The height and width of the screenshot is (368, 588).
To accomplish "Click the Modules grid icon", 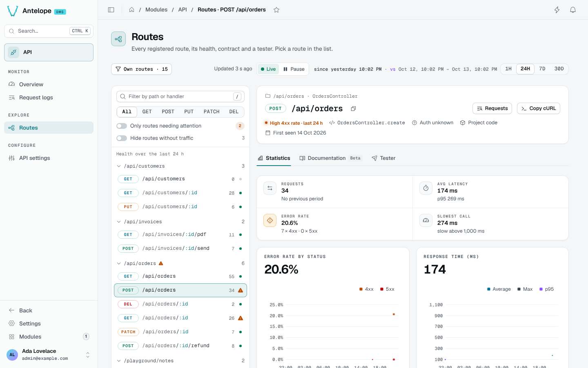I will click(x=12, y=337).
